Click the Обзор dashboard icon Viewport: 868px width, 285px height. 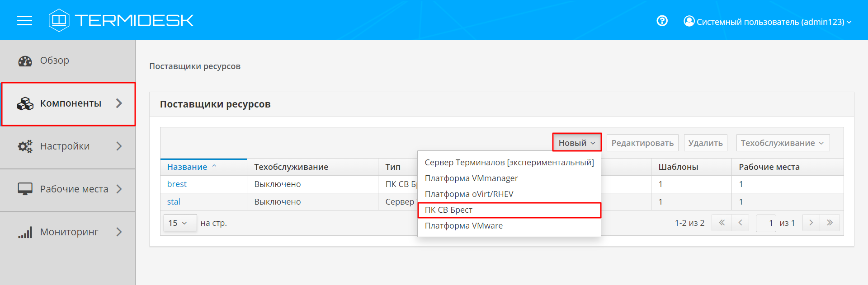pos(25,61)
